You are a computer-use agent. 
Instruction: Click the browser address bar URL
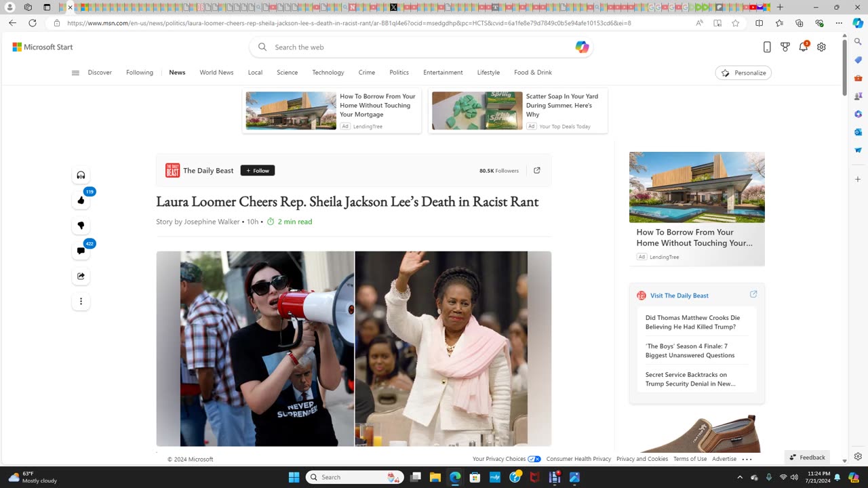[x=349, y=23]
